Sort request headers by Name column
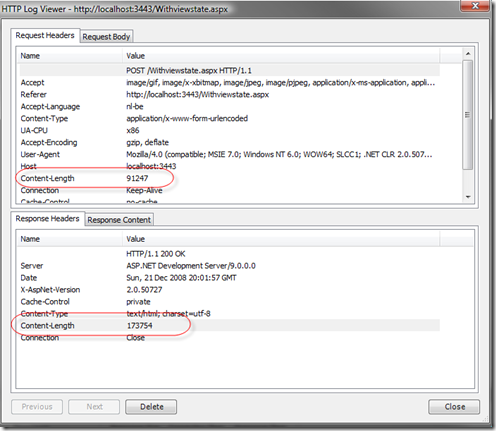This screenshot has height=431, width=496. pyautogui.click(x=71, y=56)
